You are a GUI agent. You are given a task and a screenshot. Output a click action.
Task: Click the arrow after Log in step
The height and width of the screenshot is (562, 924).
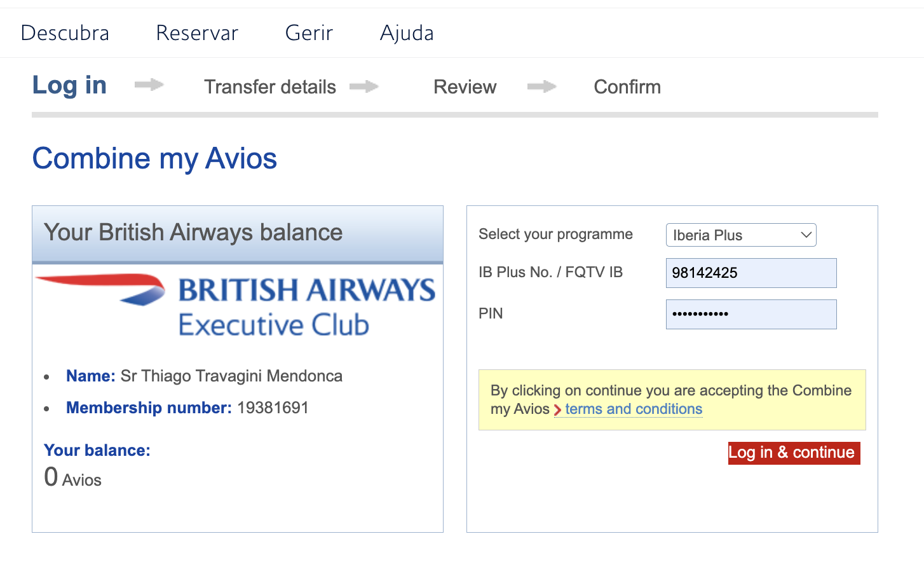tap(149, 85)
